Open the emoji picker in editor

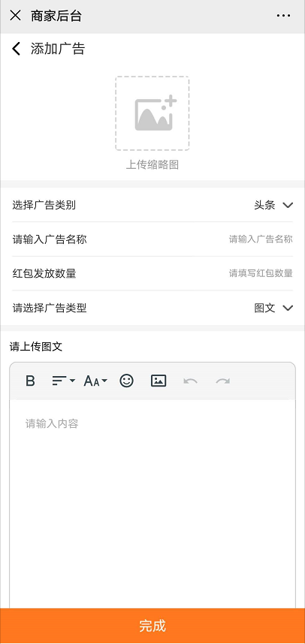[127, 381]
